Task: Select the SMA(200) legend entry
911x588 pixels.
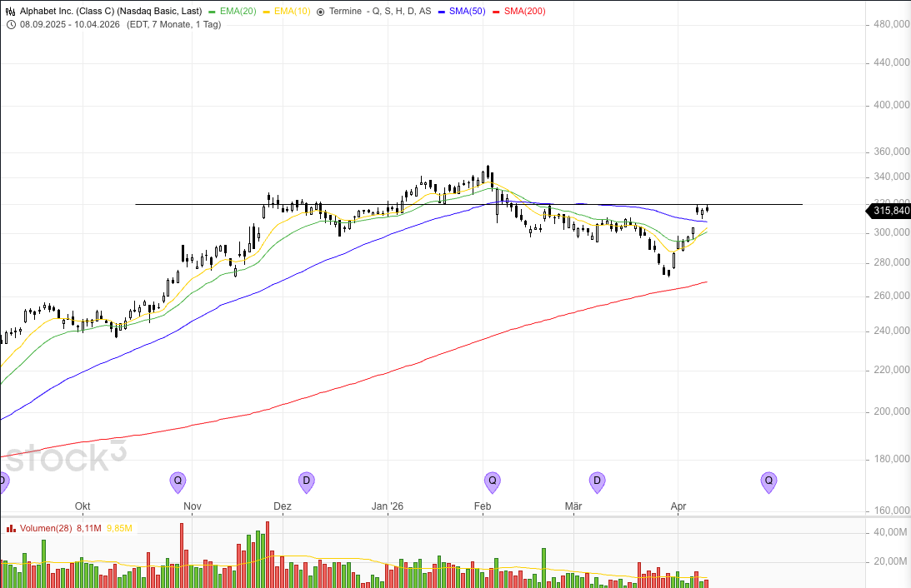Action: 519,11
